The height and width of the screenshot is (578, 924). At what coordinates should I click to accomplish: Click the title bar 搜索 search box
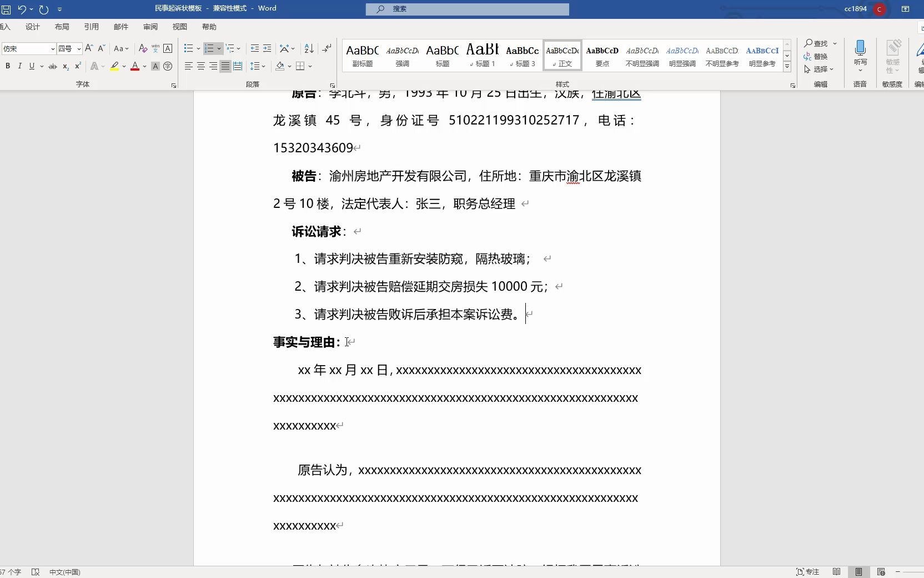(468, 9)
